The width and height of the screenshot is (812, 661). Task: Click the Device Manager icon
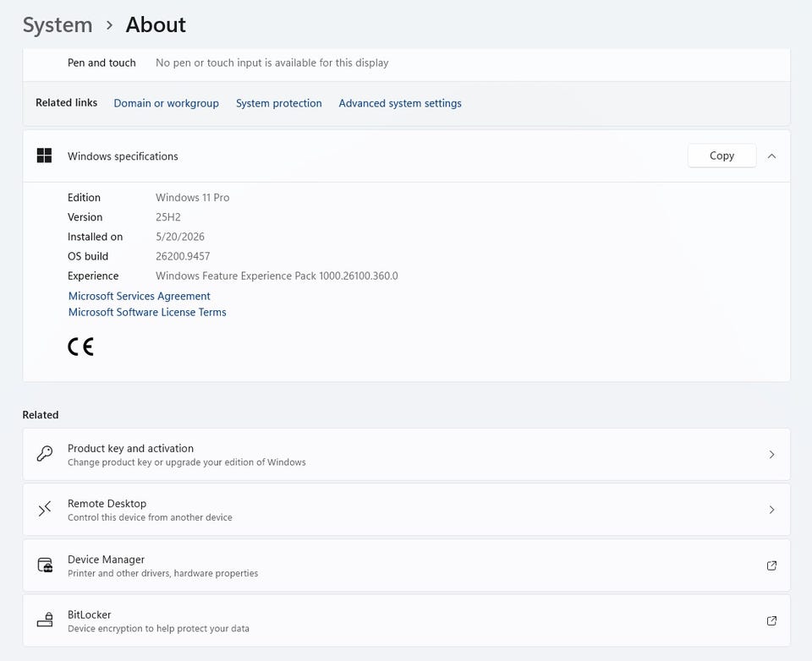[45, 565]
